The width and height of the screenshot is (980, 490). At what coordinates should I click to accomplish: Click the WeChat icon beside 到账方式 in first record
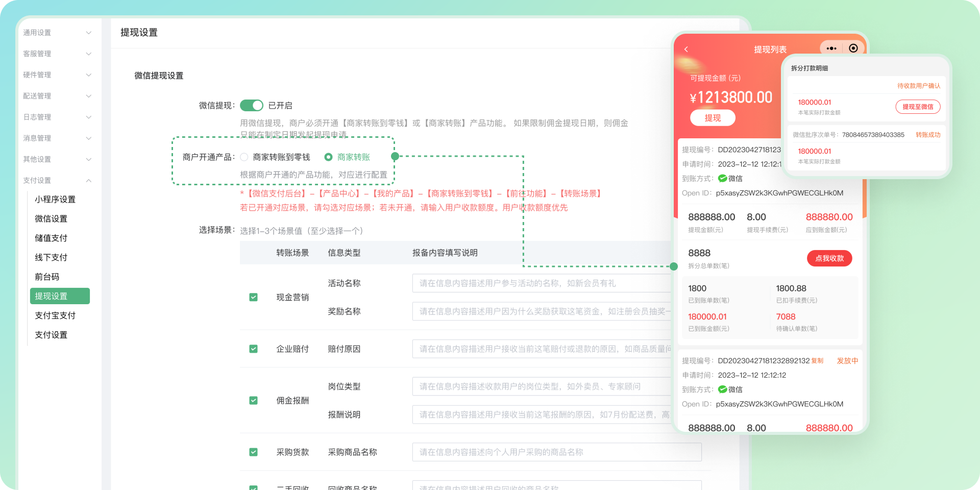722,178
